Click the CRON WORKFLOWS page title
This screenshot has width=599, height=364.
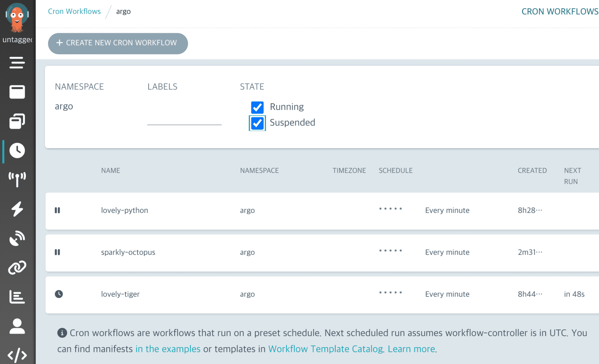[x=560, y=11]
